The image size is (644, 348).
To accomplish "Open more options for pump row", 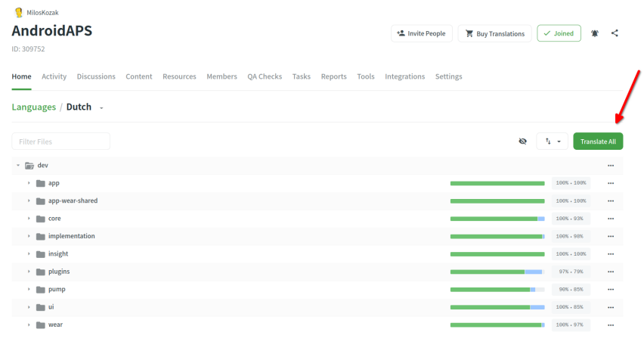I will [611, 289].
